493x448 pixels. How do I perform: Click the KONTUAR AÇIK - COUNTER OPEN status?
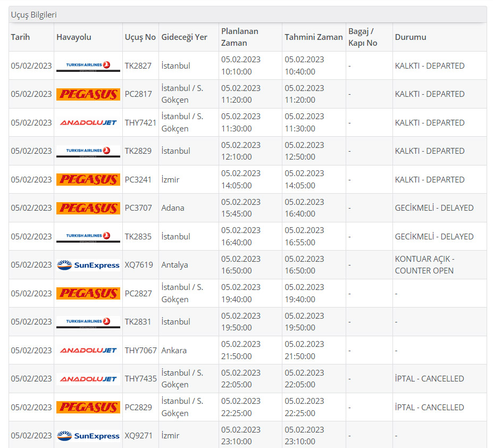[x=424, y=265]
